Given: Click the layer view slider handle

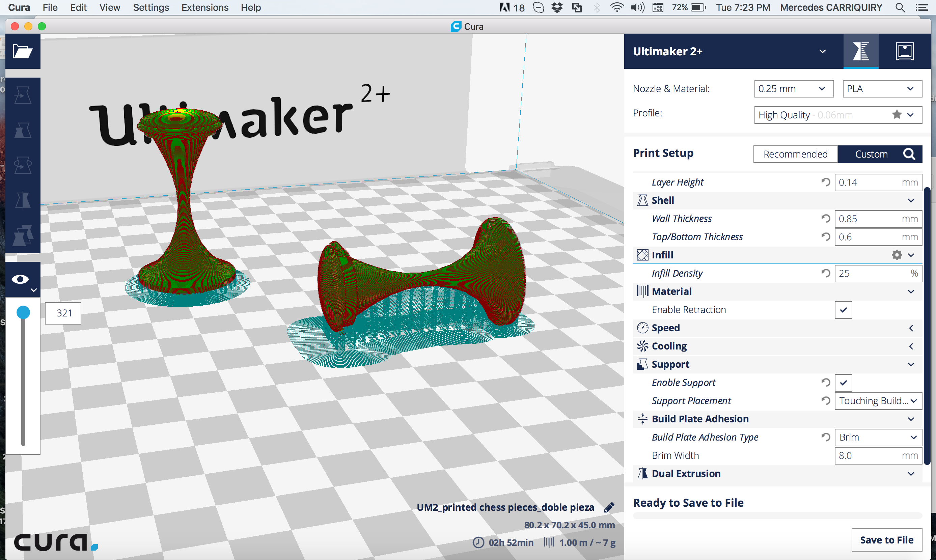Looking at the screenshot, I should (x=23, y=313).
